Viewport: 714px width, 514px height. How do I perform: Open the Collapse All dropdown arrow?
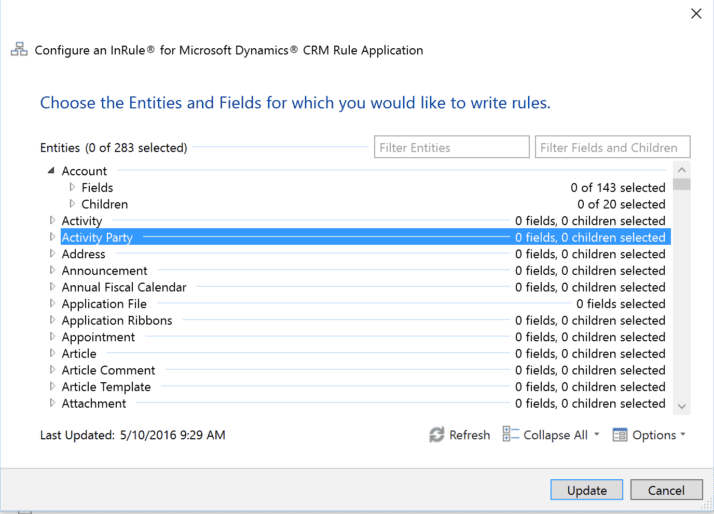(596, 435)
